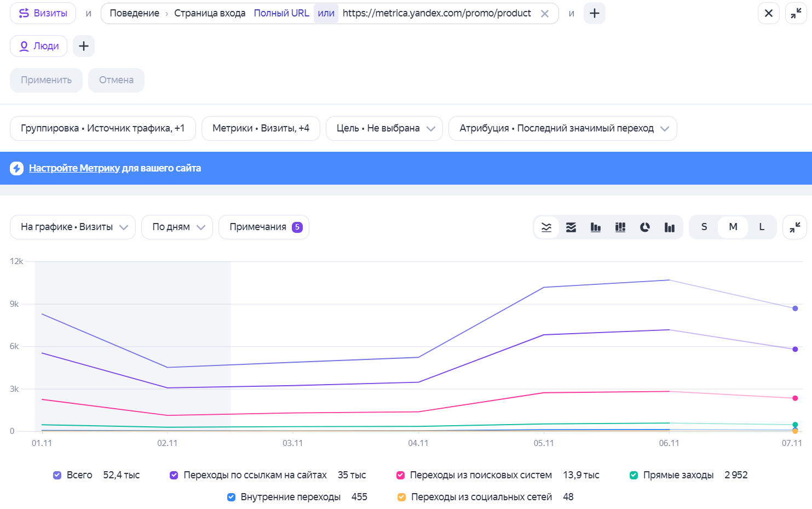Screen dimensions: 812x509
Task: Add another visits condition plus button
Action: pos(595,13)
